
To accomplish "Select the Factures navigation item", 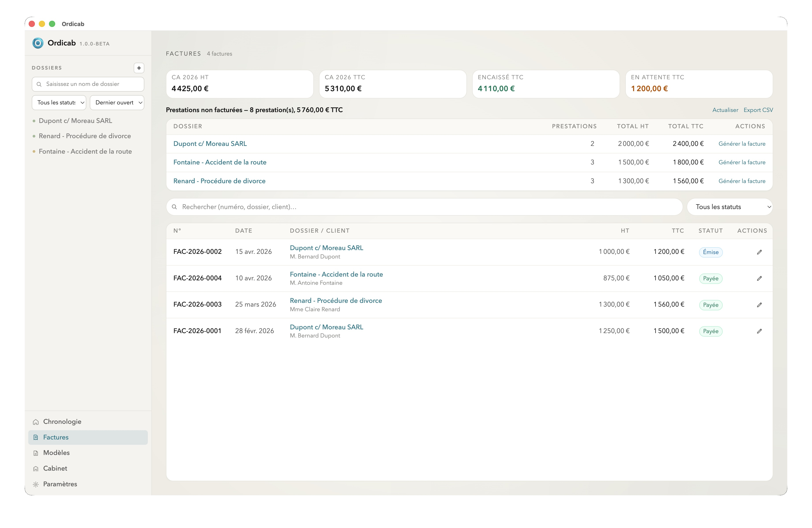I will [x=88, y=437].
